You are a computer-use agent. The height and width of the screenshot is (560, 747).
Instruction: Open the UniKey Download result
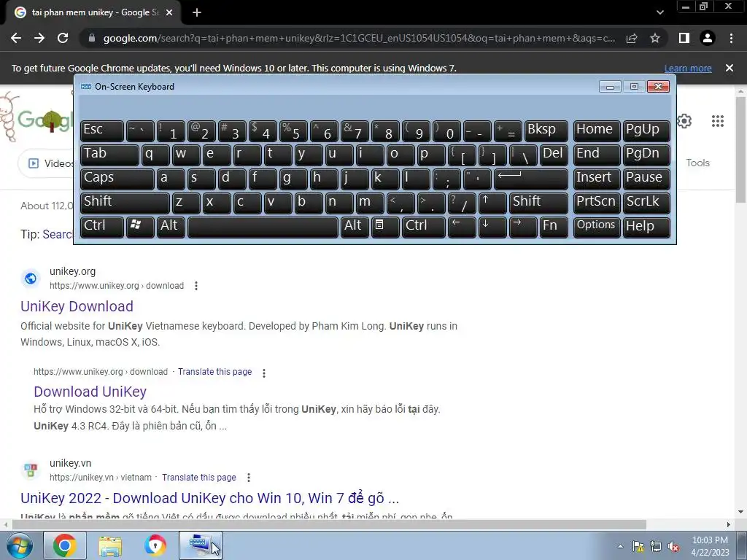77,306
